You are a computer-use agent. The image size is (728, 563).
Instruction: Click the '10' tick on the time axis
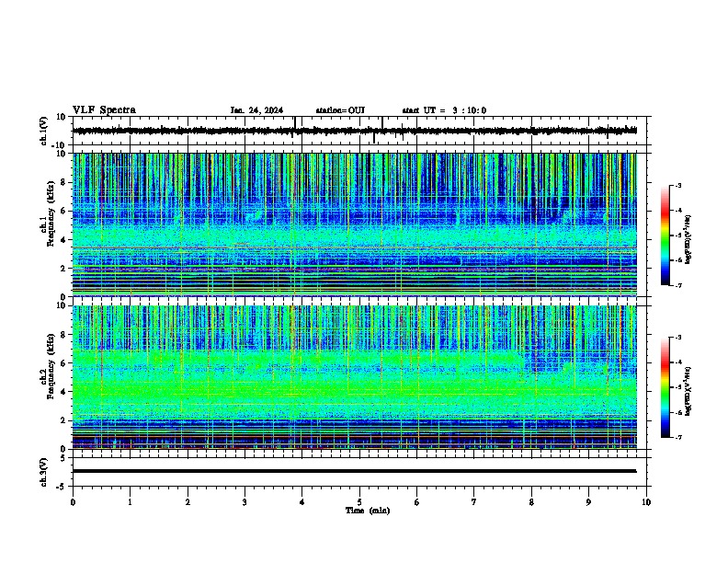point(646,502)
